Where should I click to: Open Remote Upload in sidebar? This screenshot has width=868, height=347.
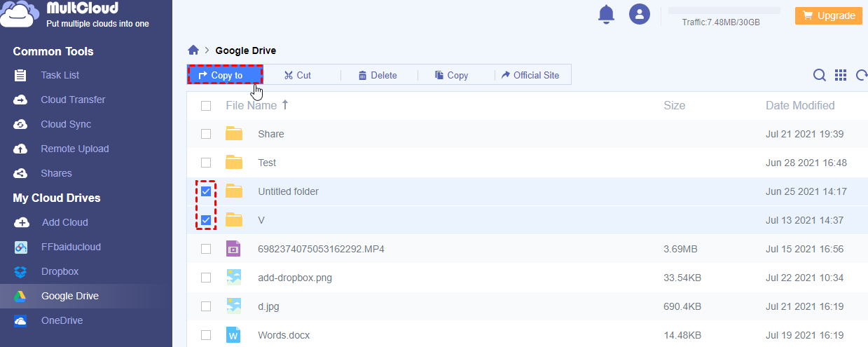[75, 149]
